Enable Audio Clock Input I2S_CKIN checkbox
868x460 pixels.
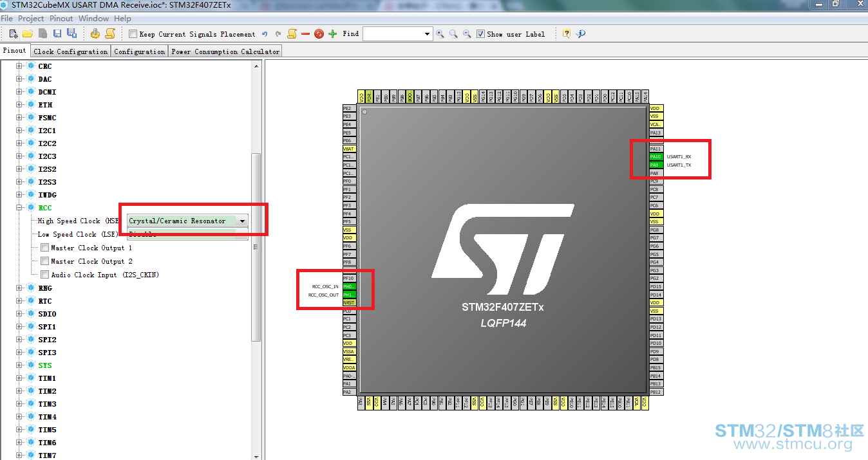[x=44, y=275]
